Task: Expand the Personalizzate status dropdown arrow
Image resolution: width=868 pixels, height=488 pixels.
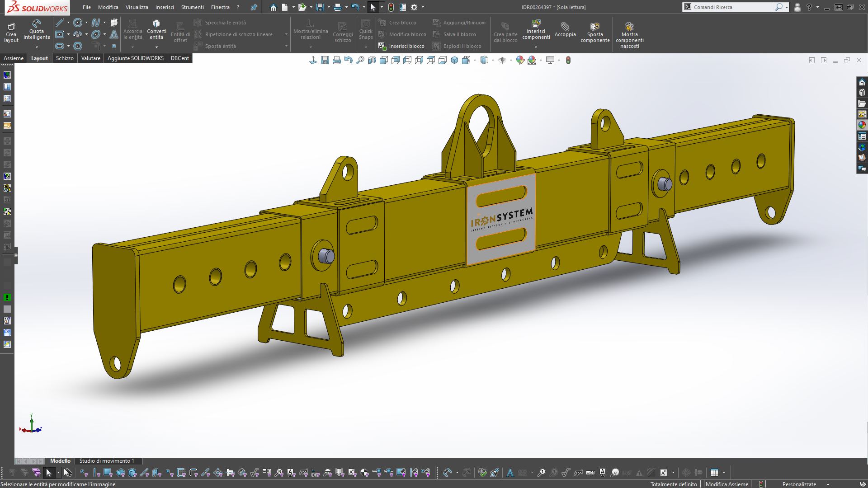Action: pos(828,484)
